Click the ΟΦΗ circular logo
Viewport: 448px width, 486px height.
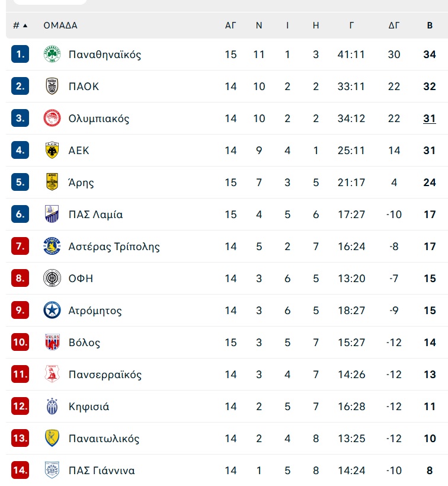pyautogui.click(x=52, y=278)
